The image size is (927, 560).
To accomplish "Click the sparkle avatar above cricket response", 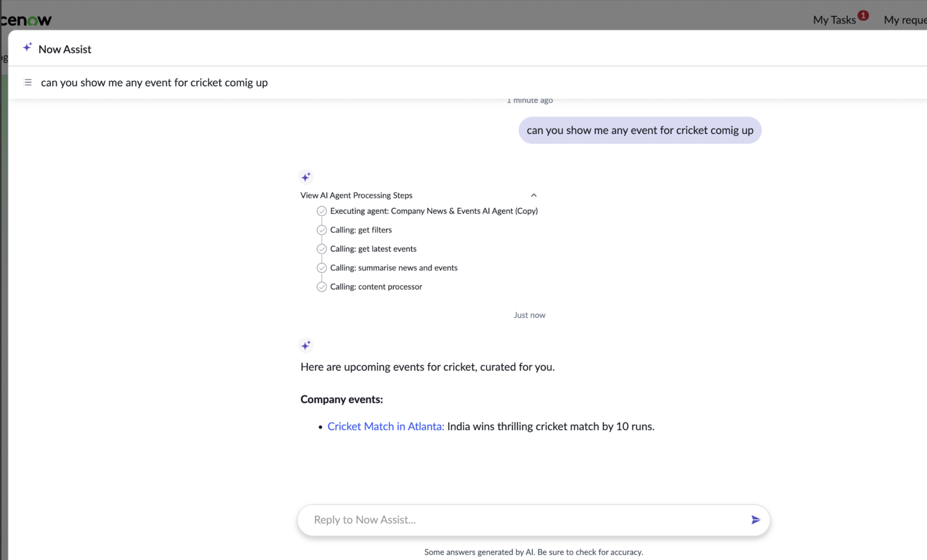I will (306, 345).
